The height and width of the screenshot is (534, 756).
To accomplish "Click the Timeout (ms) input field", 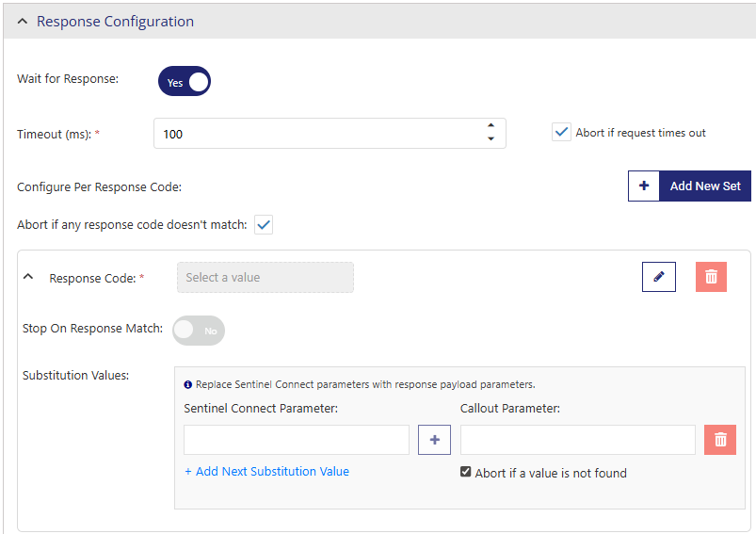I will [x=320, y=134].
